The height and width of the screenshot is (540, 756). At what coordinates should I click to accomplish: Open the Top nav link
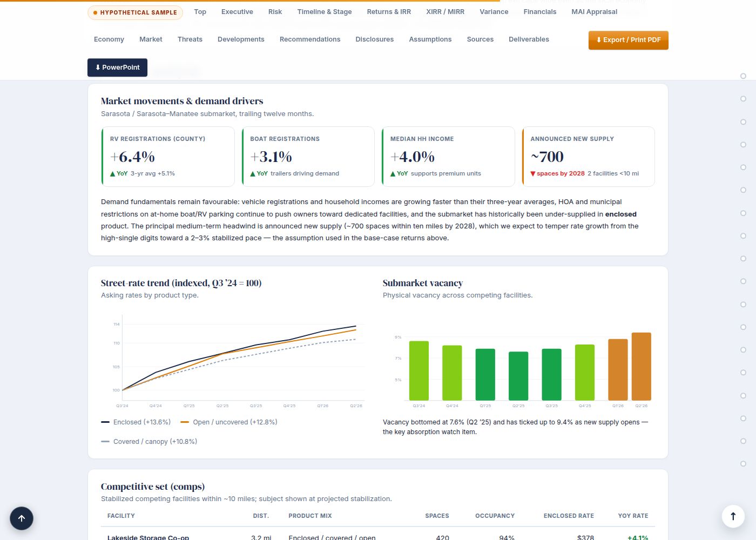click(x=200, y=12)
